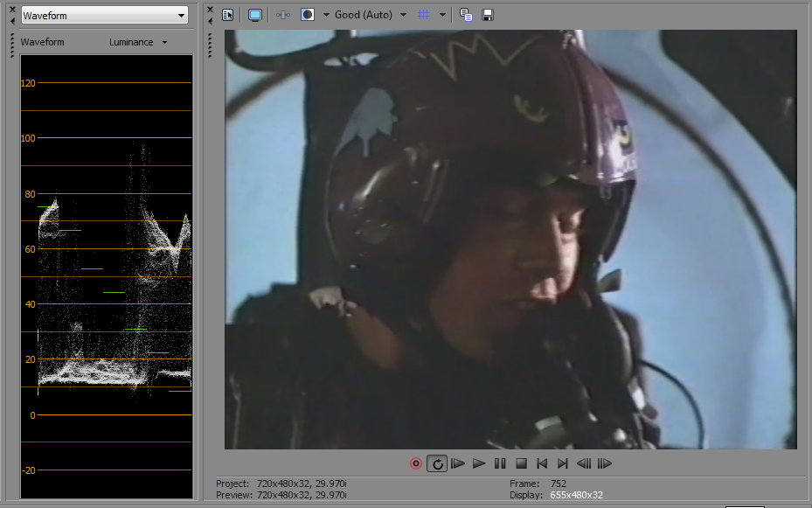Image resolution: width=812 pixels, height=508 pixels.
Task: Step to the next frame
Action: coord(605,463)
